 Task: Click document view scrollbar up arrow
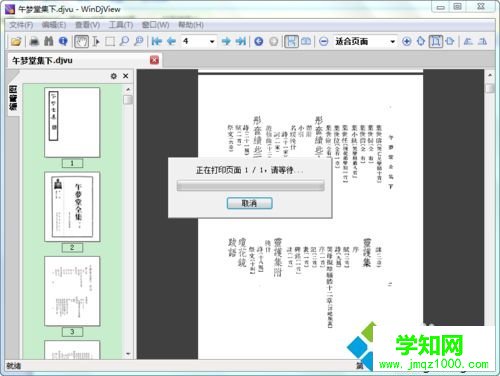coord(489,75)
